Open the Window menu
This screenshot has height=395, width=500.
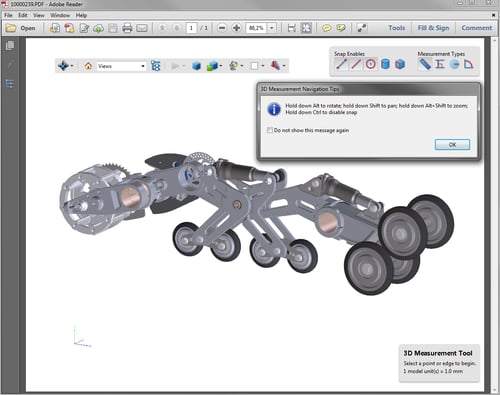pyautogui.click(x=60, y=15)
